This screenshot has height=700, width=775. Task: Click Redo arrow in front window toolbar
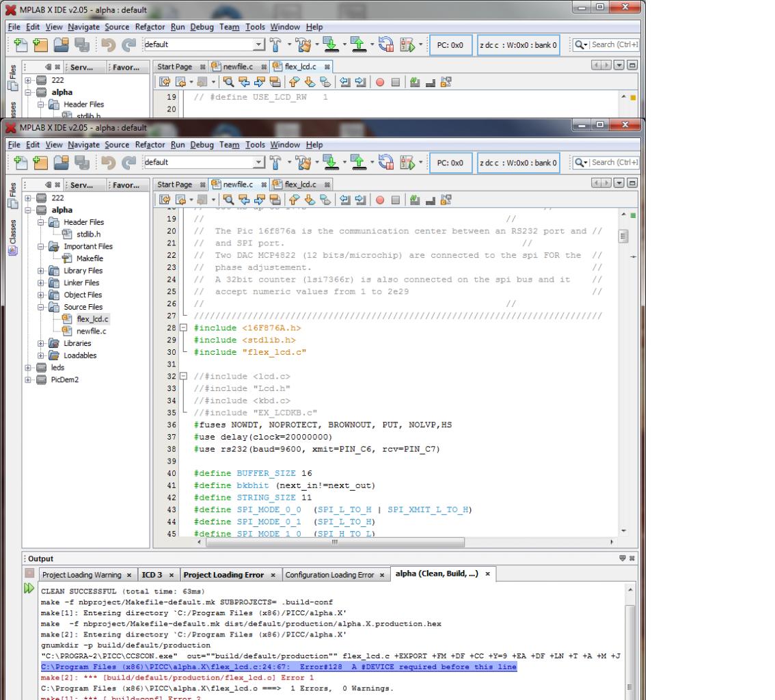pos(128,162)
